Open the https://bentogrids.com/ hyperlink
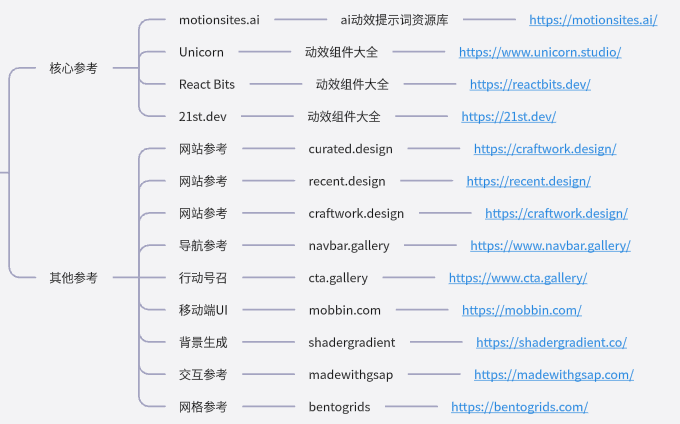The image size is (680, 424). pyautogui.click(x=519, y=407)
